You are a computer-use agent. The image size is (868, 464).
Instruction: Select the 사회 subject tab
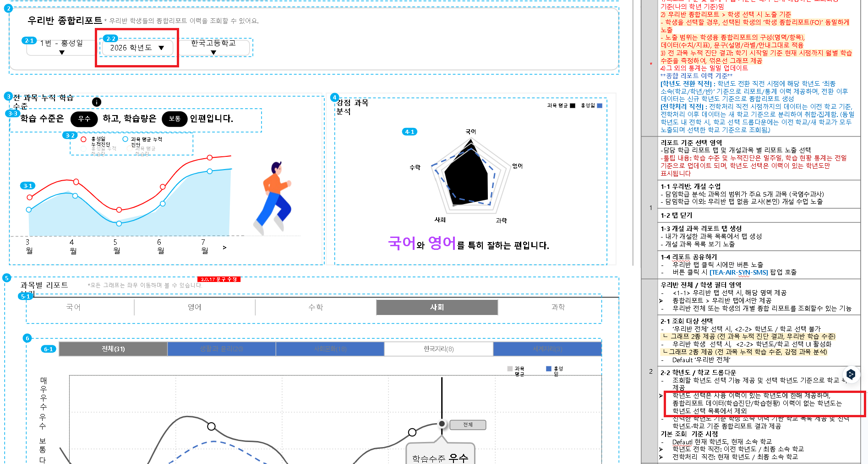pyautogui.click(x=437, y=307)
